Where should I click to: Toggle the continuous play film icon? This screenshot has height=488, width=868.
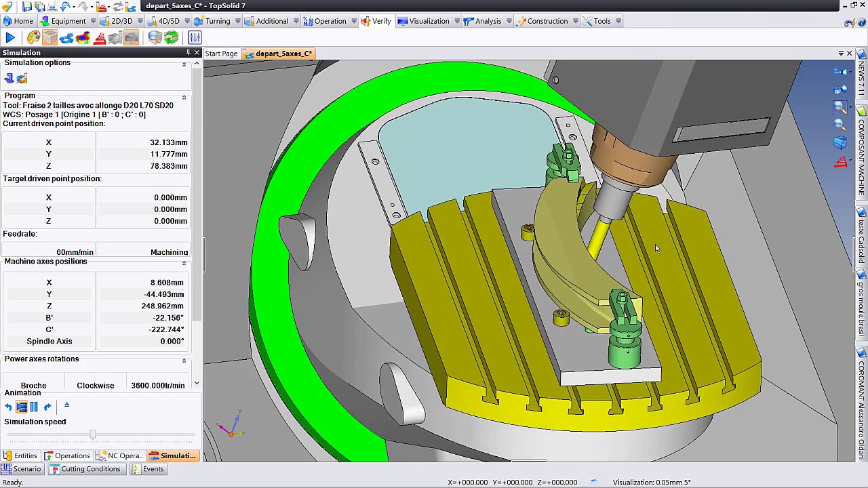[21, 407]
